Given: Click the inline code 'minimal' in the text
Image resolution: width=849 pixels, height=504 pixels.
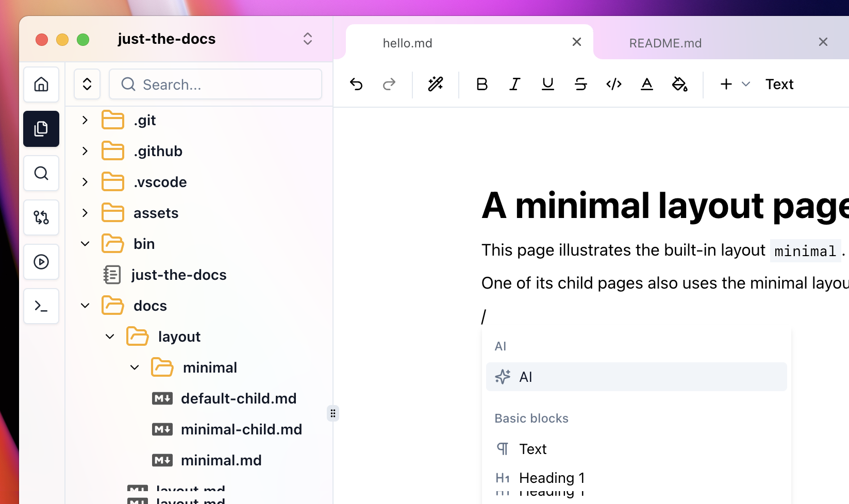Looking at the screenshot, I should click(805, 251).
